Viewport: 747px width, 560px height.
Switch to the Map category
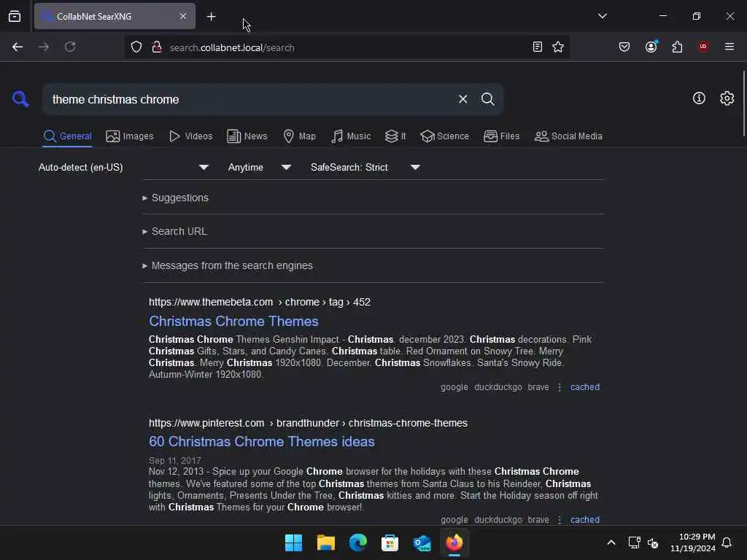pyautogui.click(x=299, y=136)
